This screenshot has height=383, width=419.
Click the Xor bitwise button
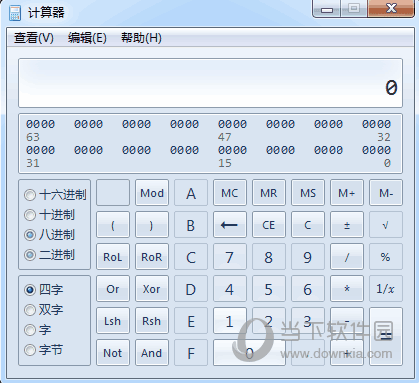click(152, 289)
